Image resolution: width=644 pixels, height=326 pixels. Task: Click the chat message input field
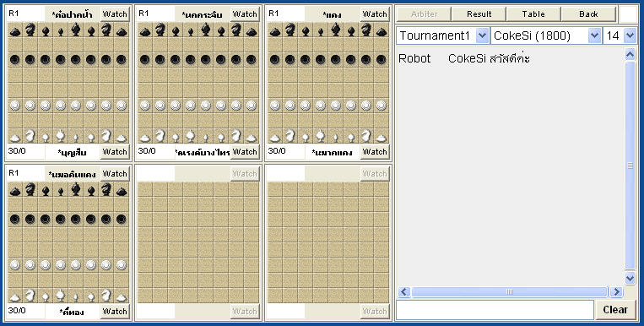(495, 310)
